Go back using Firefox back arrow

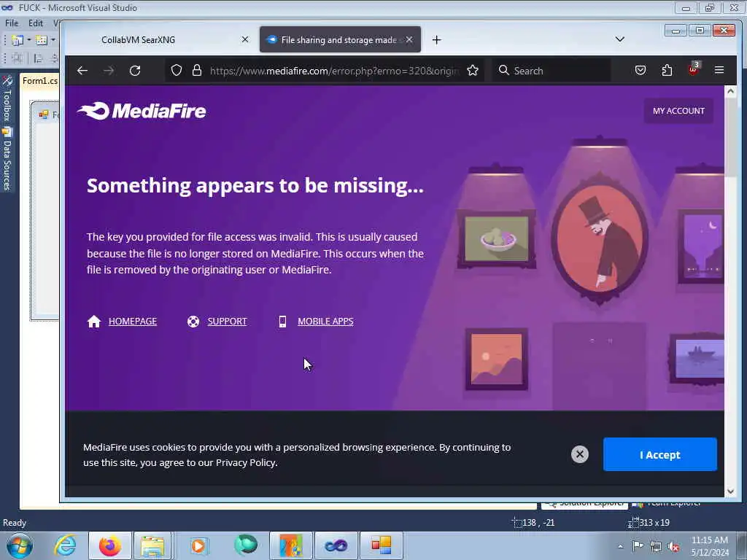[x=82, y=71]
